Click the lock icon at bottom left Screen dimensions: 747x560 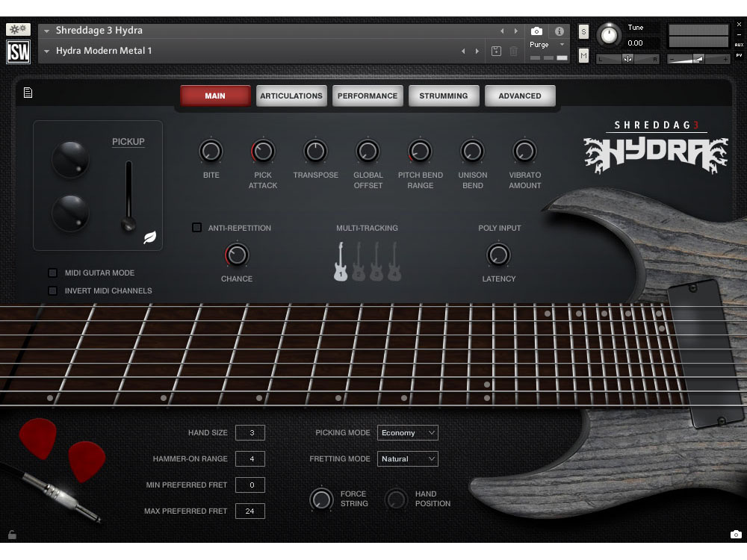pos(13,535)
